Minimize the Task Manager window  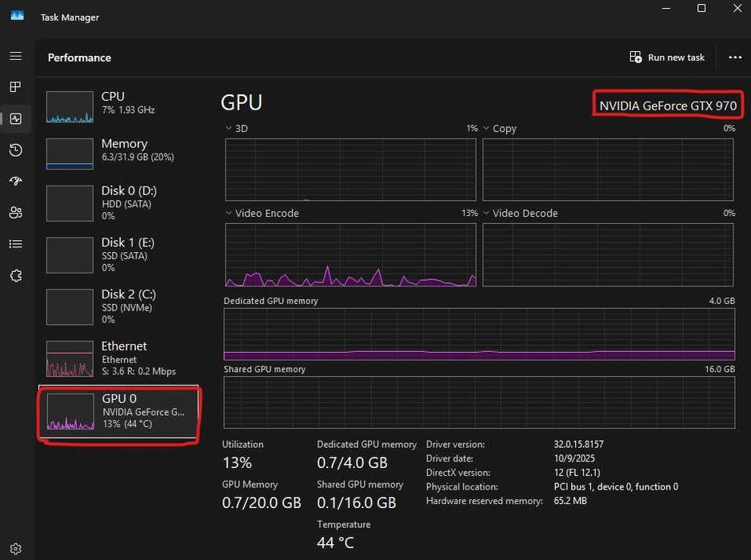pyautogui.click(x=666, y=8)
